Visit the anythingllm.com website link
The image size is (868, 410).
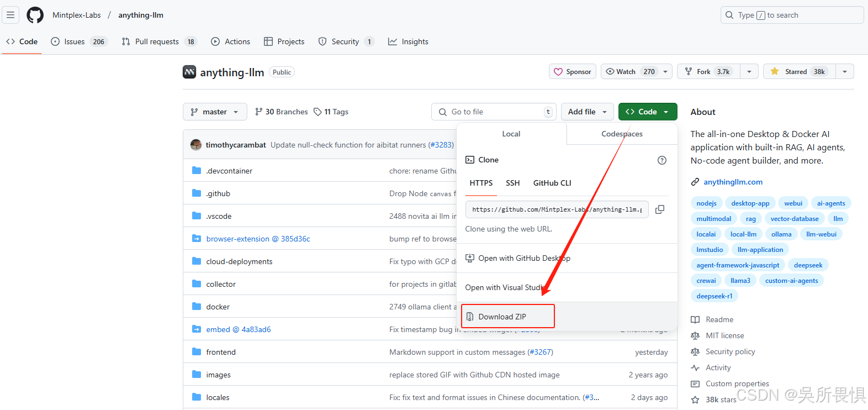click(x=733, y=182)
